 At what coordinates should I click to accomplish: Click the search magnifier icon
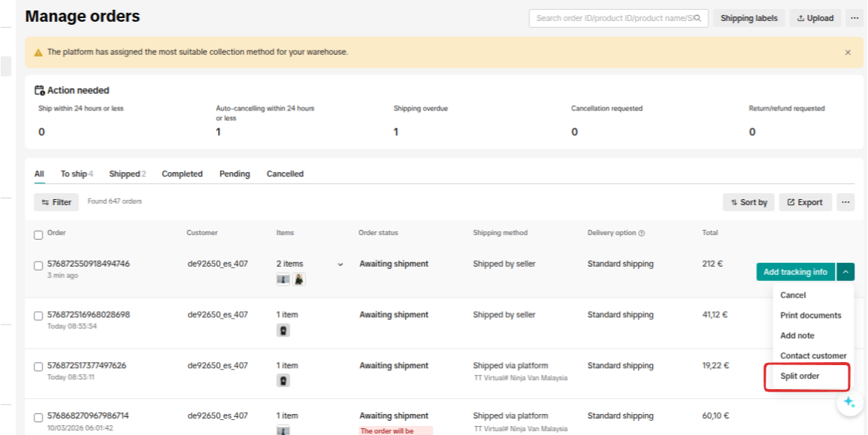[x=697, y=18]
